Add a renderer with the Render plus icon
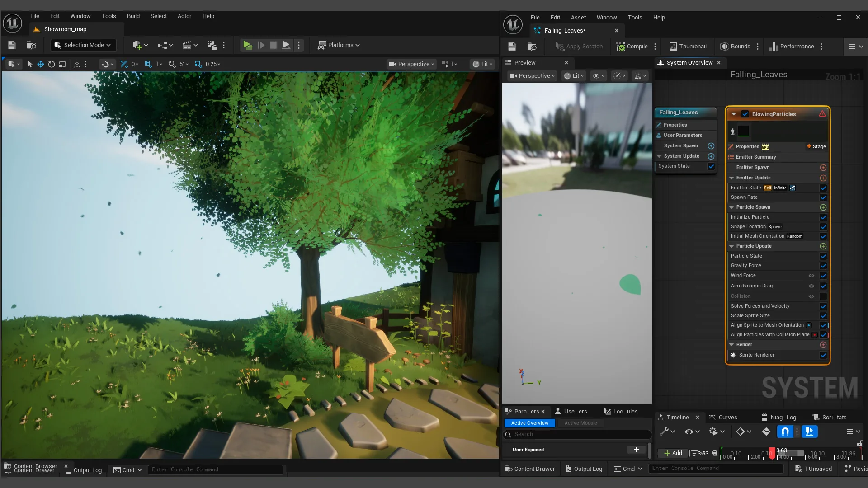 click(x=823, y=345)
